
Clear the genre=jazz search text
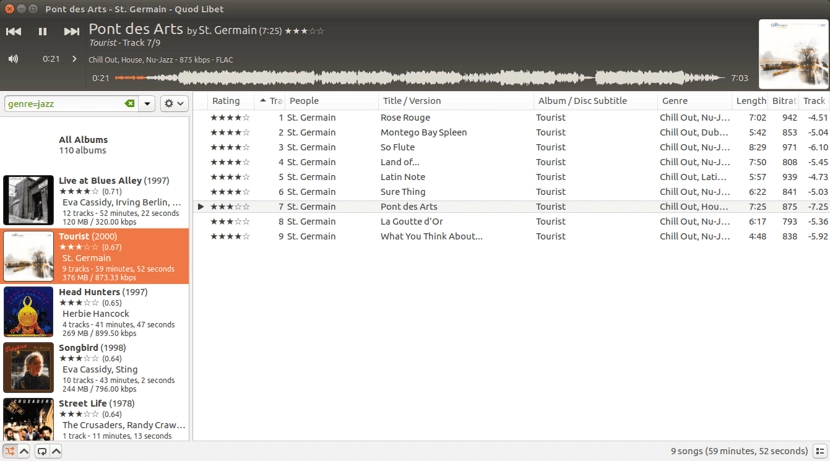tap(129, 104)
